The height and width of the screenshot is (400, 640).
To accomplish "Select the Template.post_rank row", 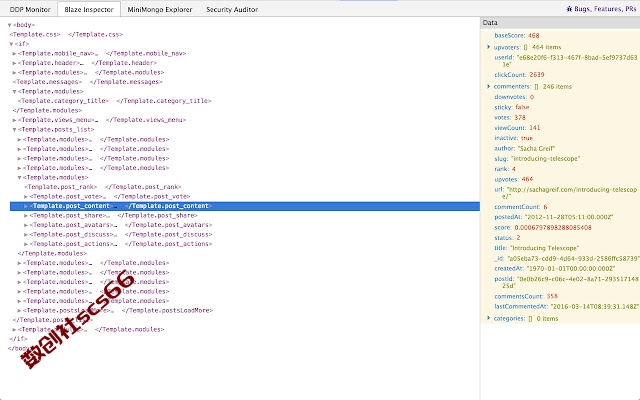I will (x=102, y=187).
